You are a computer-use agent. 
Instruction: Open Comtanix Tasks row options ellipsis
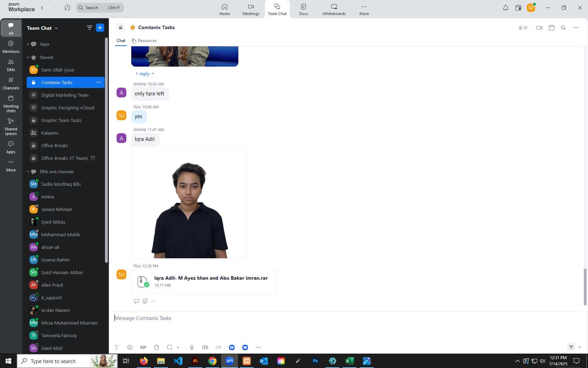[99, 82]
